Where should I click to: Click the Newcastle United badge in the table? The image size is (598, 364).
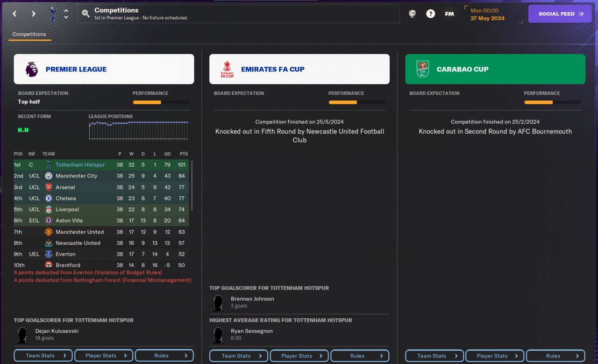click(x=48, y=243)
